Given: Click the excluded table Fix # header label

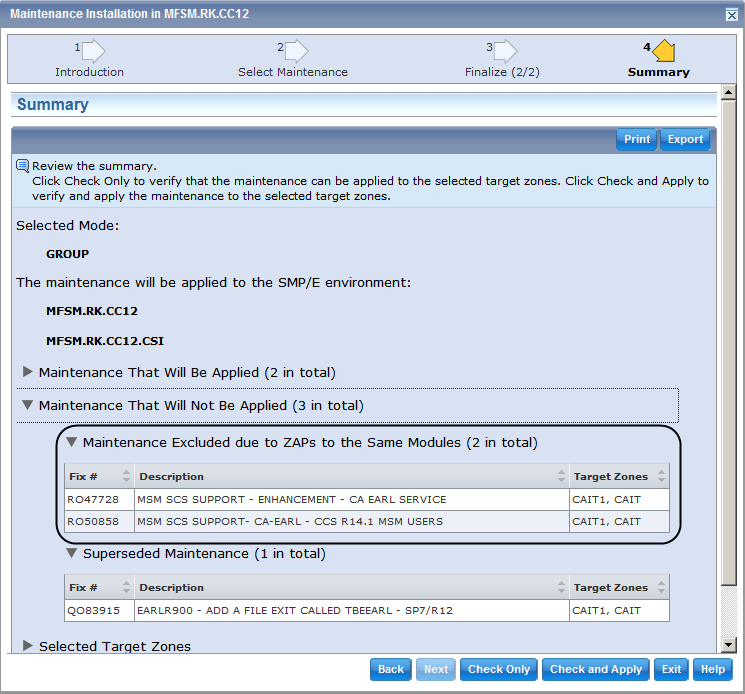Looking at the screenshot, I should click(x=83, y=476).
